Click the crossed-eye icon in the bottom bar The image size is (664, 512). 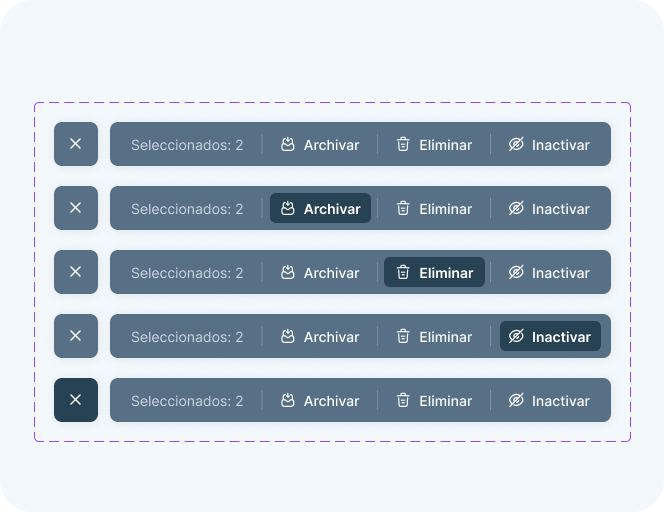[516, 400]
